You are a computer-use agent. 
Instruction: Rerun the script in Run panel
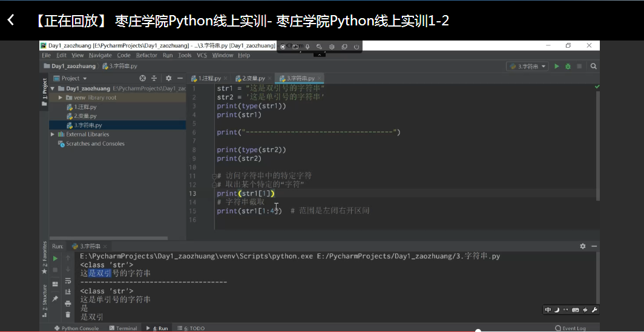(56, 258)
